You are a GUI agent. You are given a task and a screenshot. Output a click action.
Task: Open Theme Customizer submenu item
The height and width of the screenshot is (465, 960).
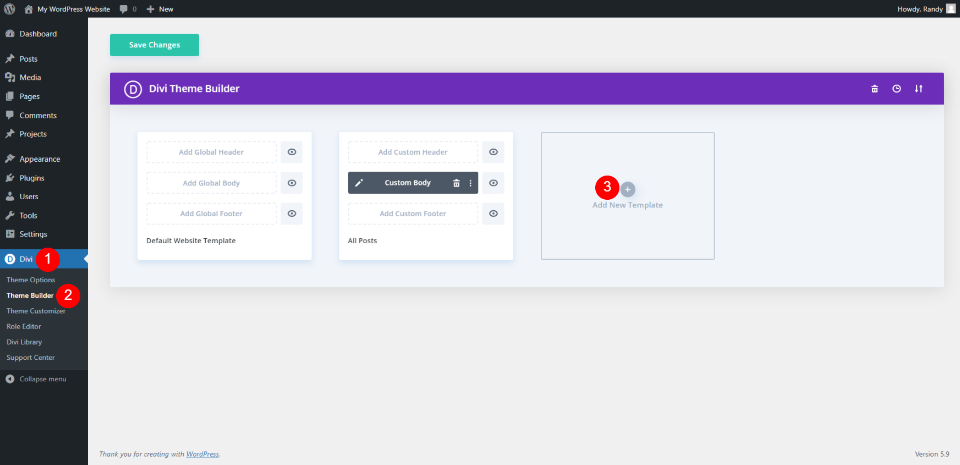click(x=36, y=311)
